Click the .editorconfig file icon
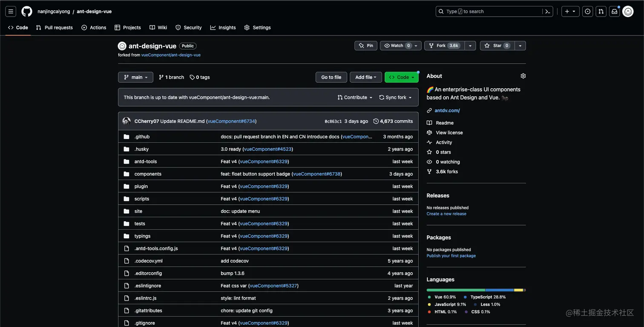644x327 pixels. pyautogui.click(x=126, y=273)
